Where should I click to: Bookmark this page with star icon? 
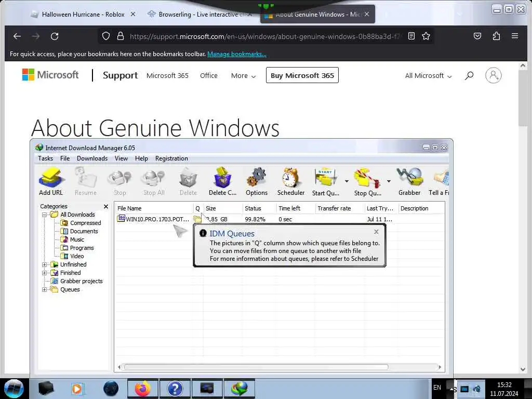[426, 36]
